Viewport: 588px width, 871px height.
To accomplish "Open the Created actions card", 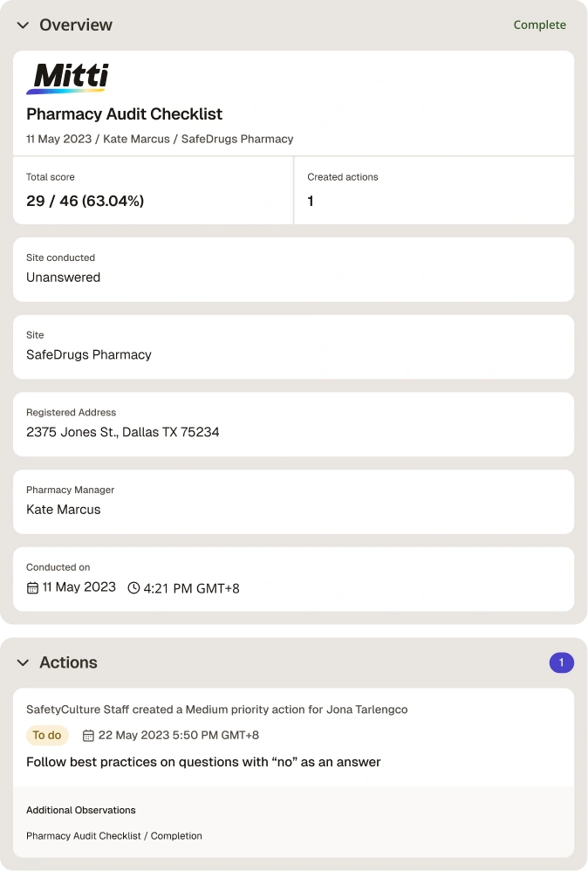I will tap(434, 190).
